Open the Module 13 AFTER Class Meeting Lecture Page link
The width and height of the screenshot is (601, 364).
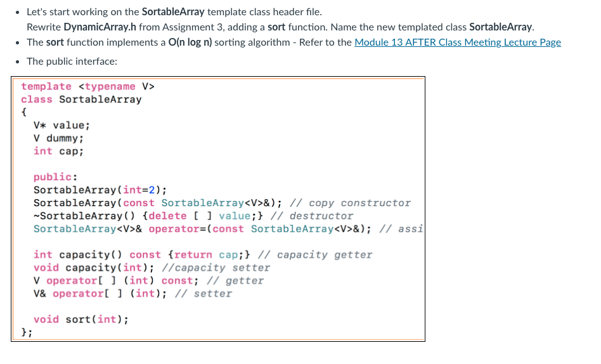pos(458,42)
